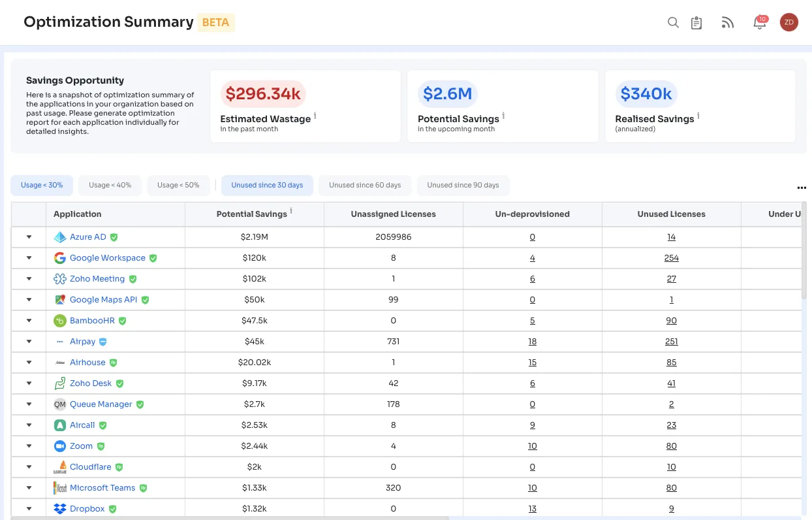Open the clipboard tasks icon

(696, 23)
